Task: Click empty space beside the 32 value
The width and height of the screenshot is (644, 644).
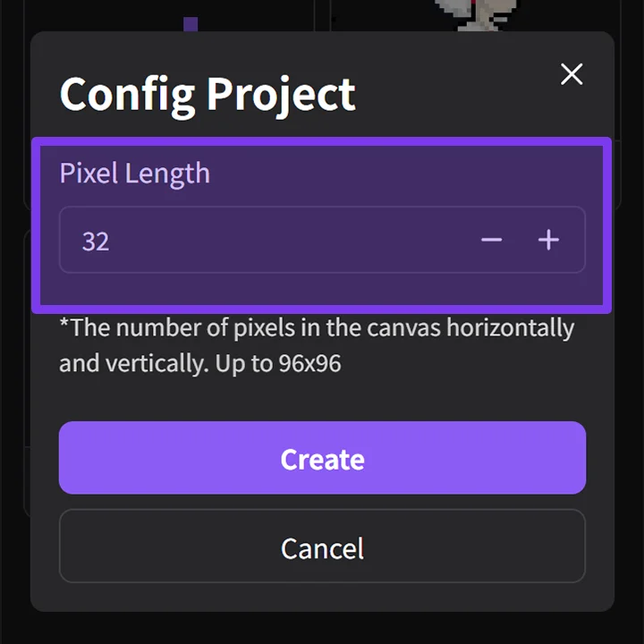Action: [x=287, y=240]
